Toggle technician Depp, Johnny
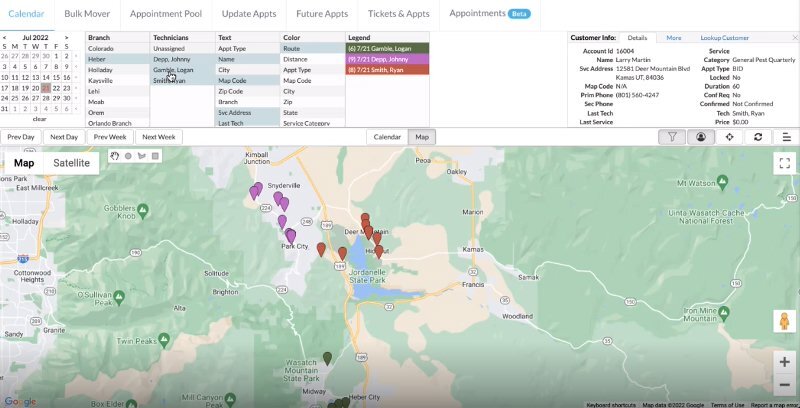800x408 pixels. coord(183,59)
